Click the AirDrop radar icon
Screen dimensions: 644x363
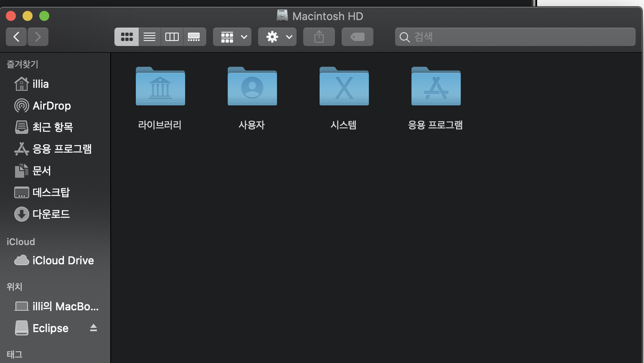(21, 105)
